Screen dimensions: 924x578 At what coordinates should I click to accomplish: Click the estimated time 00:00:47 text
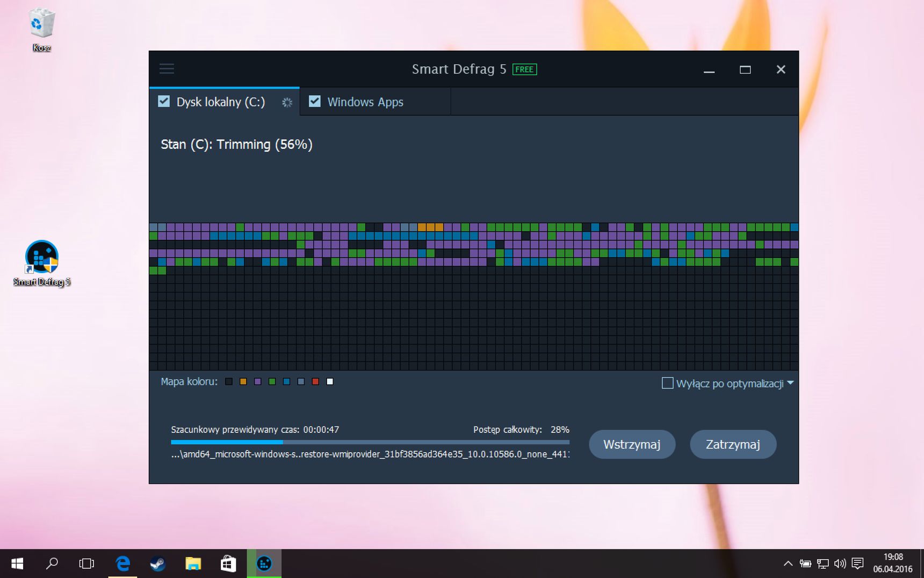click(255, 430)
